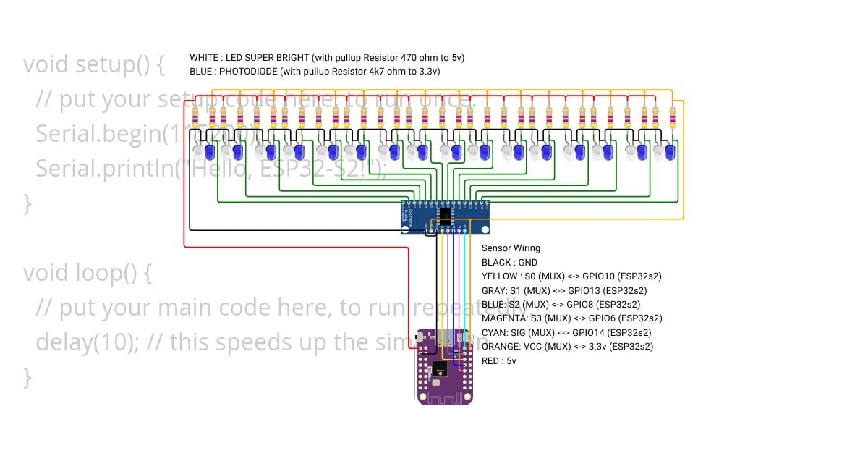Select the "Sensor Wiring" heading text
Image resolution: width=868 pixels, height=456 pixels.
511,248
